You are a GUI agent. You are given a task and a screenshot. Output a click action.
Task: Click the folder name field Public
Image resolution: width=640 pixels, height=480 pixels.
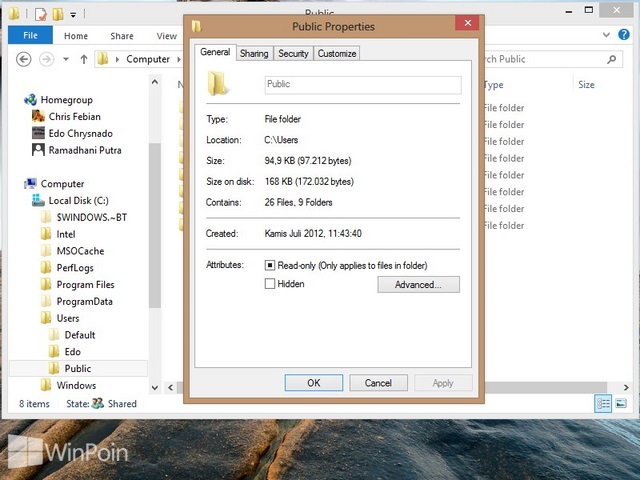tap(363, 85)
